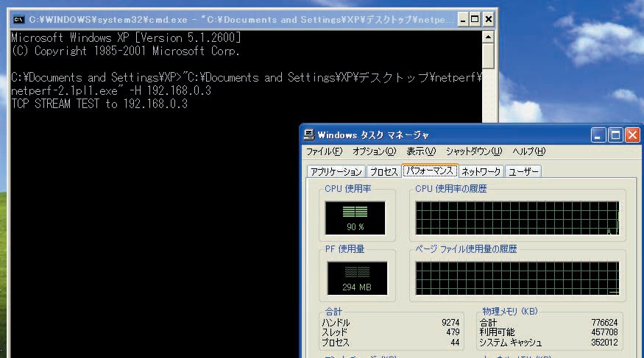Open the シャットダウン(U) menu
Viewport: 644px width, 358px height.
[474, 151]
